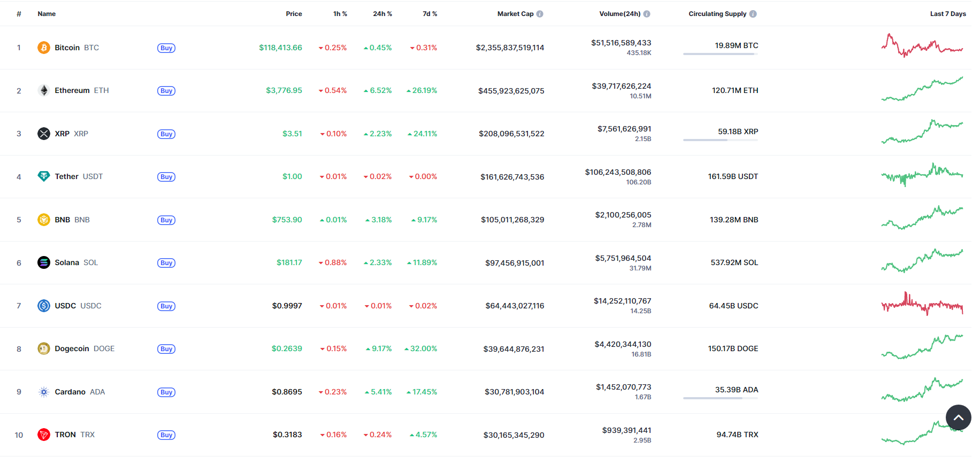Open Cardano's last 7 days sparkline chart

click(922, 390)
